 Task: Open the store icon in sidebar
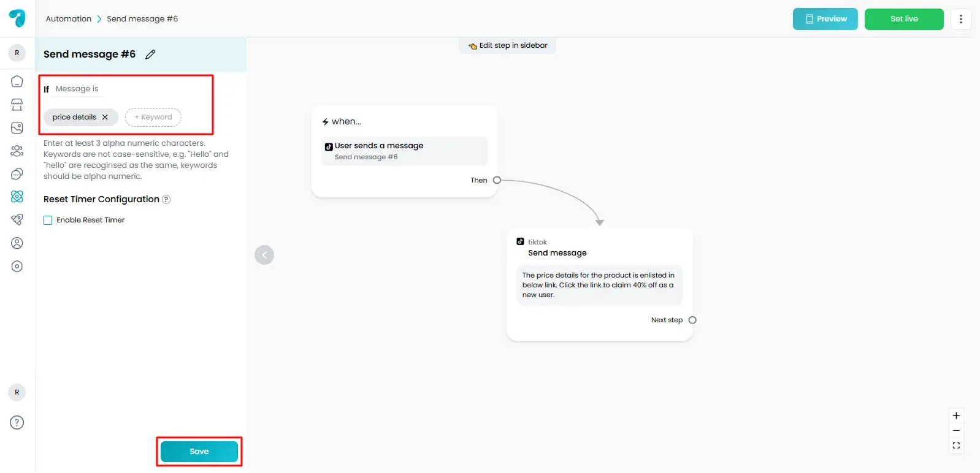pos(17,105)
